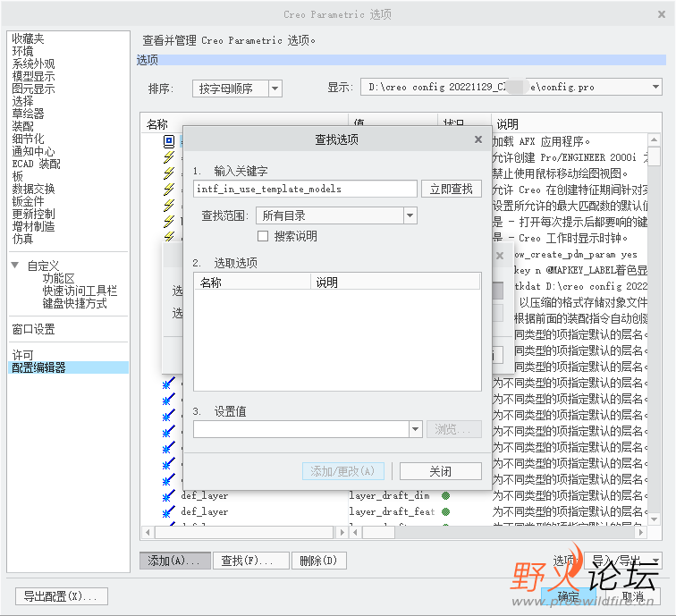
Task: Open the 导入/导出 dropdown
Action: [x=655, y=561]
